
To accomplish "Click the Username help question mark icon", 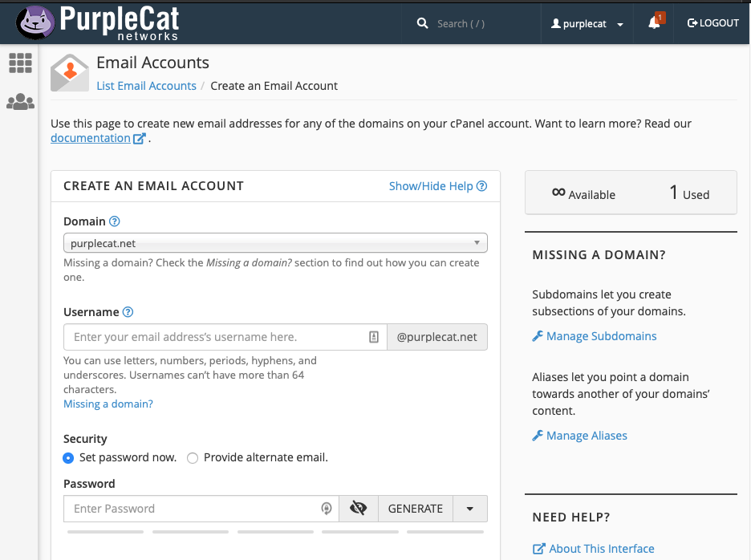I will click(x=128, y=312).
